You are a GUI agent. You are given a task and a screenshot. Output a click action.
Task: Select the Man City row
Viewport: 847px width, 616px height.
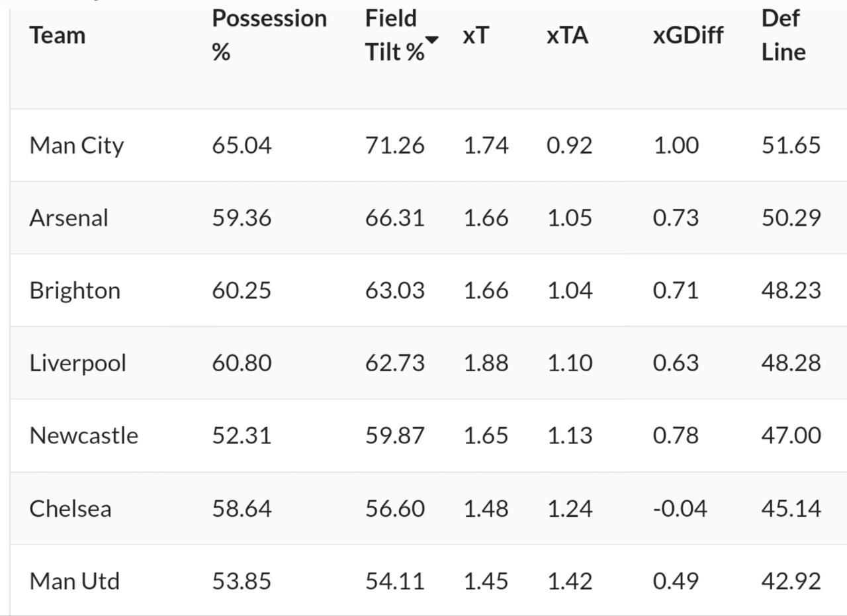point(77,146)
